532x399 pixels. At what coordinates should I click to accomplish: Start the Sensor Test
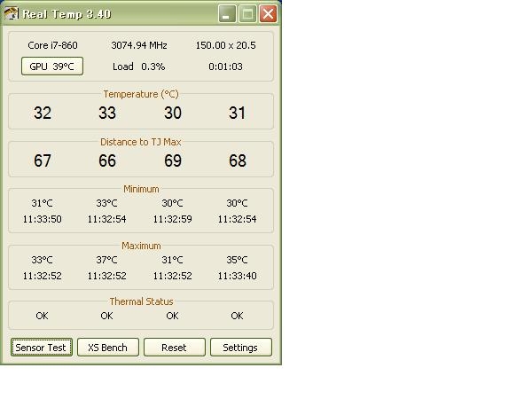click(x=42, y=347)
